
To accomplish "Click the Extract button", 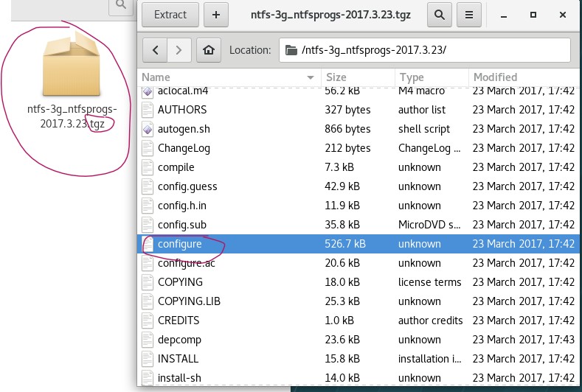I will coord(170,15).
